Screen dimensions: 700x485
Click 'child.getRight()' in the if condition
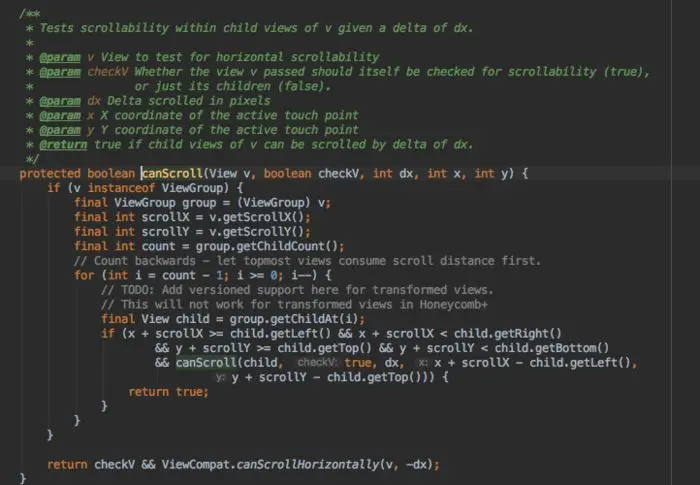[x=508, y=334]
